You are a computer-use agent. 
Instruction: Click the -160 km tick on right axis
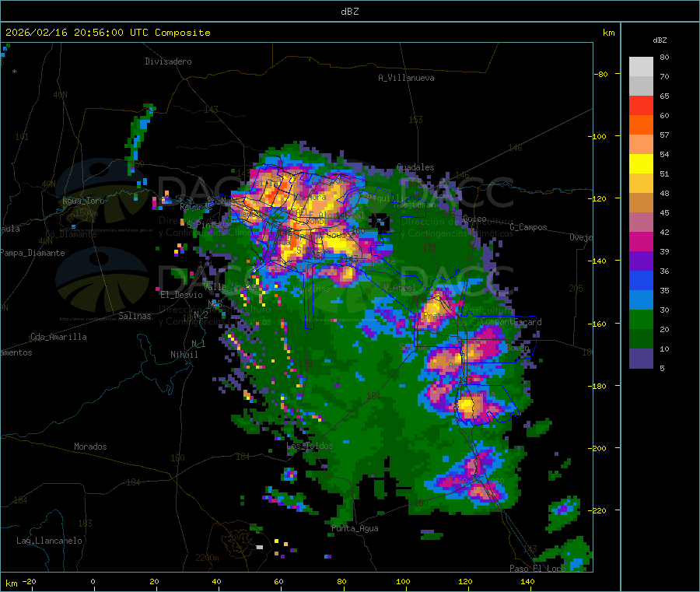click(597, 324)
